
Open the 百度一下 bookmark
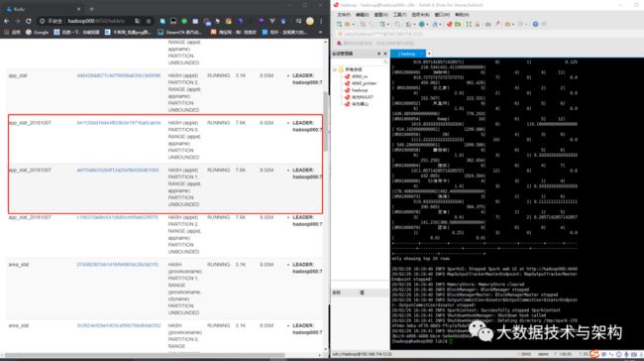click(76, 32)
